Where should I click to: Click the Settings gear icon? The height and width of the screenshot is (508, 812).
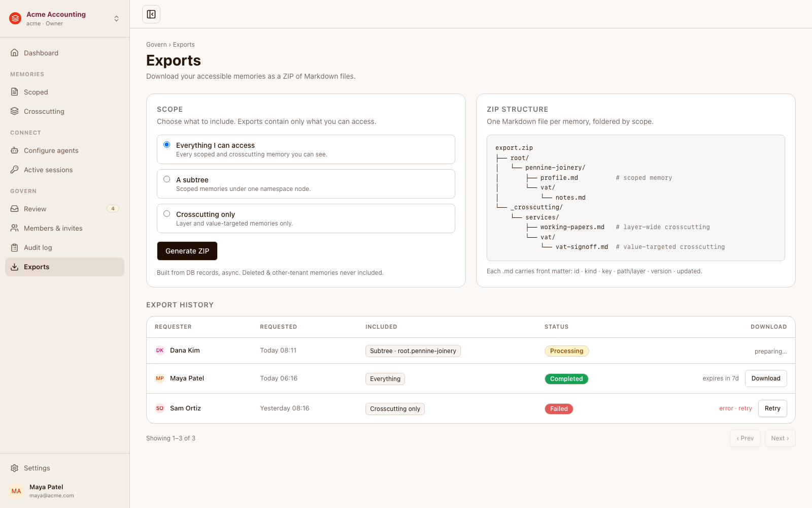click(x=15, y=468)
